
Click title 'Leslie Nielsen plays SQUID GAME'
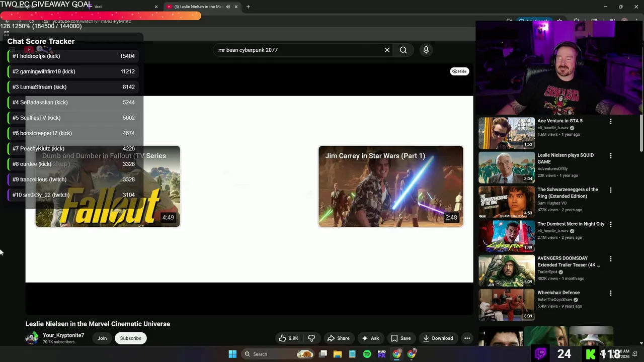566,158
